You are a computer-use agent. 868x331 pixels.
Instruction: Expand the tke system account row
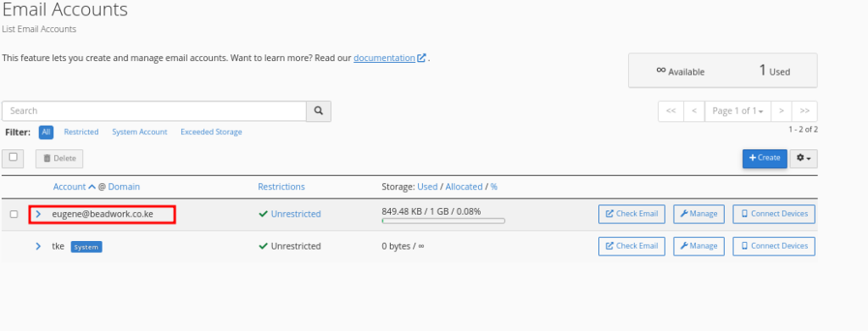click(38, 246)
